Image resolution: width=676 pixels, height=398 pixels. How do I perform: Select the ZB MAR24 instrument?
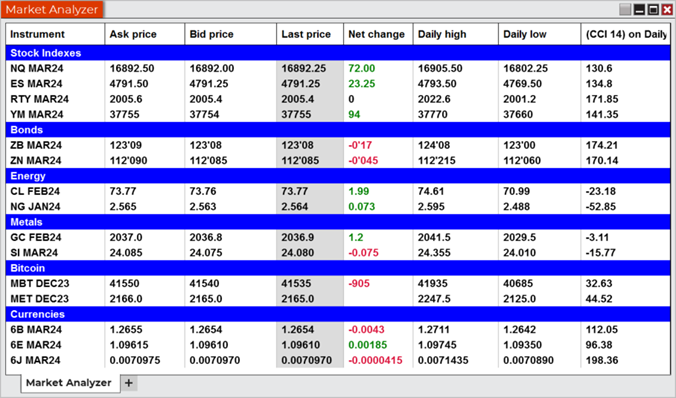click(36, 145)
